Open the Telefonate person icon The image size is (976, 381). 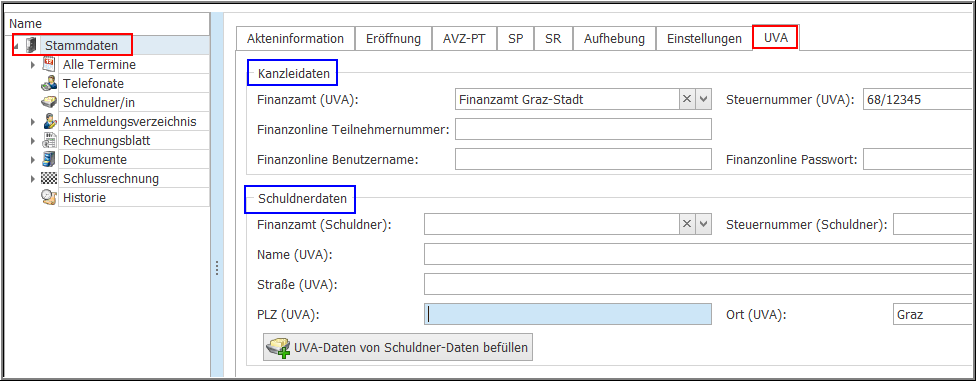(x=49, y=83)
